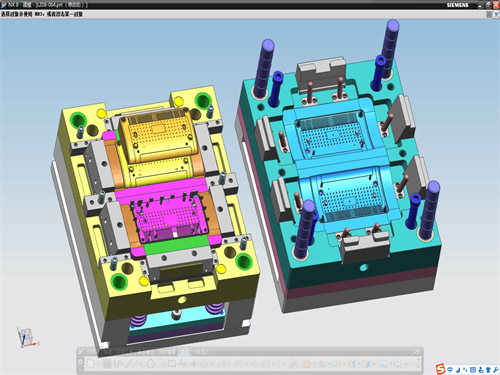500x375 pixels.
Task: Toggle Sogou Chinese/English language icon
Action: [450, 370]
